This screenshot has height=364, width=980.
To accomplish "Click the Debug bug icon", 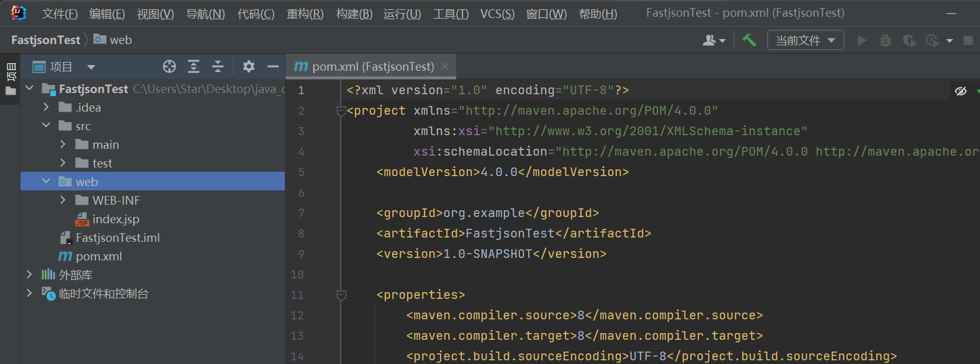I will 886,40.
